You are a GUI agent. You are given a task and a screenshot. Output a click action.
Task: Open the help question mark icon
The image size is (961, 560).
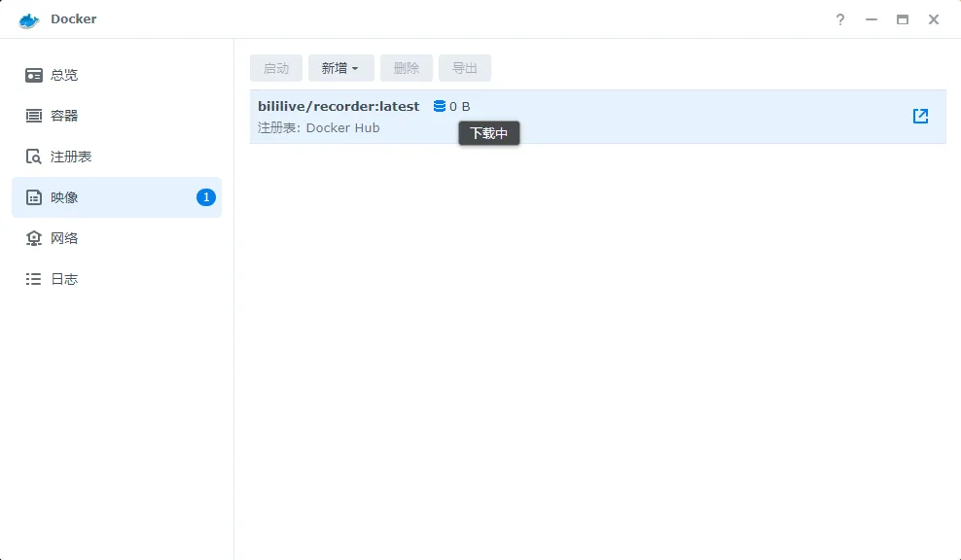pyautogui.click(x=840, y=19)
